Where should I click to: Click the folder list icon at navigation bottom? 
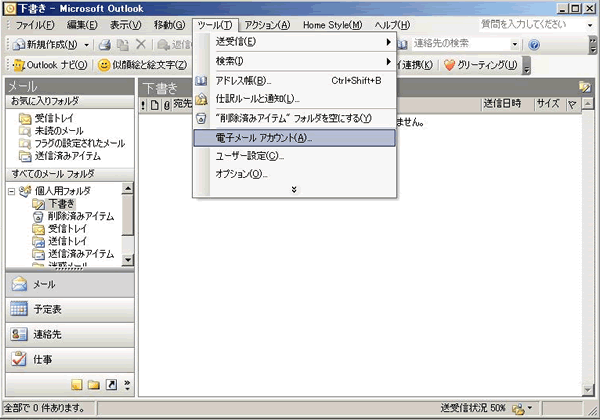point(94,384)
